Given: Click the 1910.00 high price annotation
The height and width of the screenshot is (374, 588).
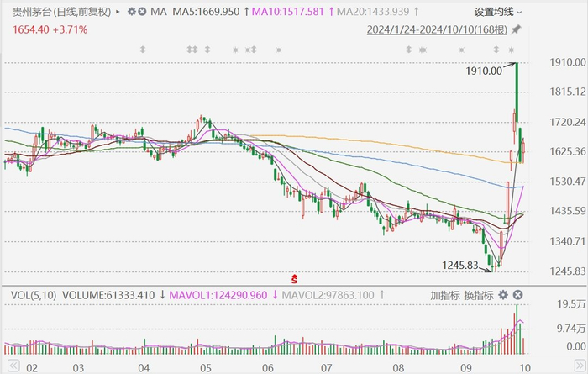Looking at the screenshot, I should tap(484, 71).
